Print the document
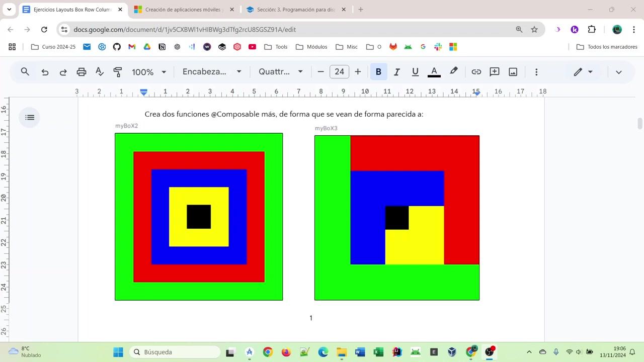 point(81,72)
